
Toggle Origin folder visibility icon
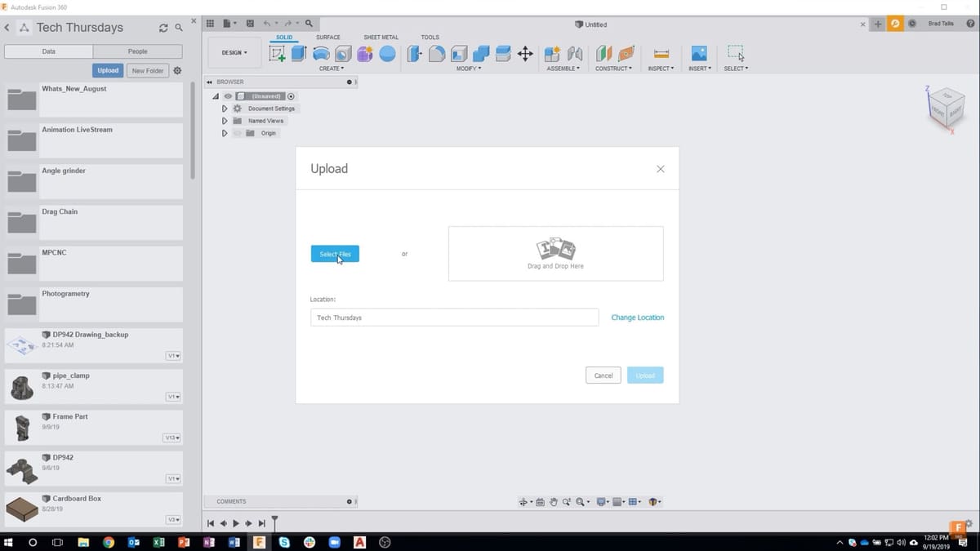coord(238,133)
